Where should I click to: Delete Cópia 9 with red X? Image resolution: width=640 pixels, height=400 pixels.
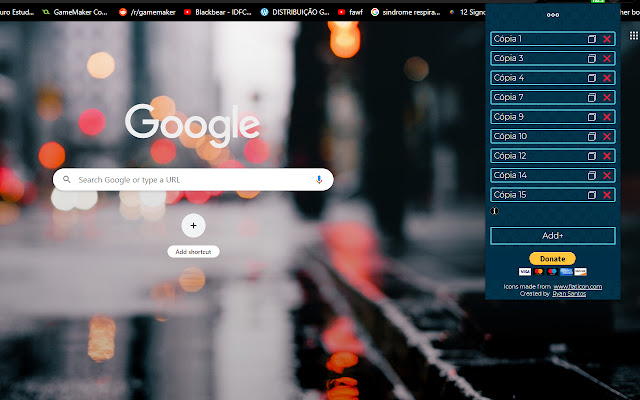607,117
